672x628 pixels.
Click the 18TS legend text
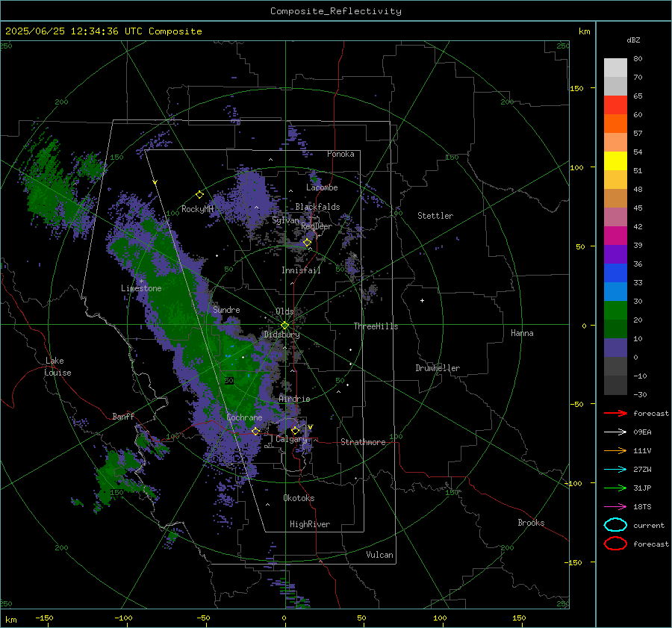click(x=642, y=507)
